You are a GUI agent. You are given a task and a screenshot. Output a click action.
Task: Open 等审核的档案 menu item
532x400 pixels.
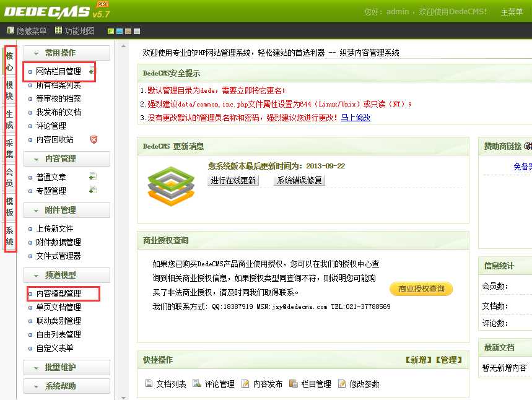point(58,98)
